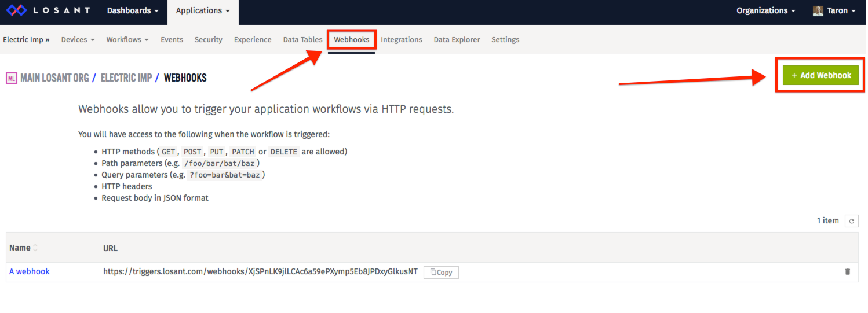Open the Taron user menu
The image size is (868, 313).
tap(834, 11)
